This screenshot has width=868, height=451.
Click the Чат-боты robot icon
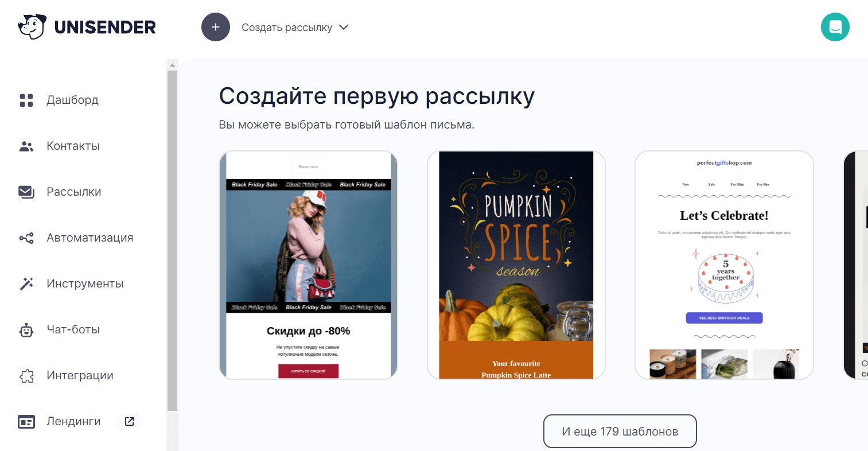26,329
